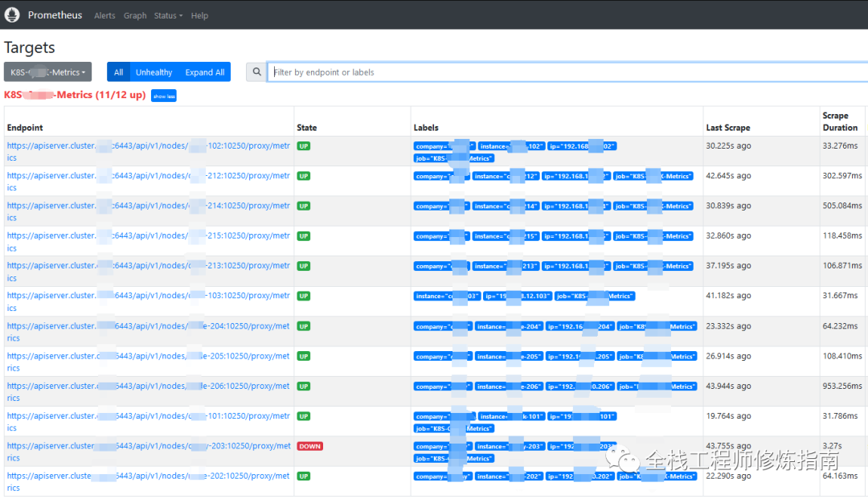Click the Prometheus flame logo icon
Viewport: 868px width, 499px height.
(x=12, y=15)
